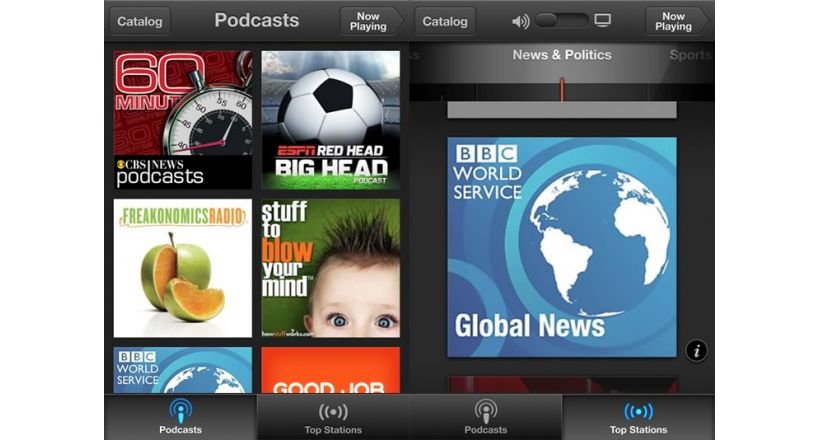Open Stuff To Blow Your Mind podcast

(x=331, y=268)
